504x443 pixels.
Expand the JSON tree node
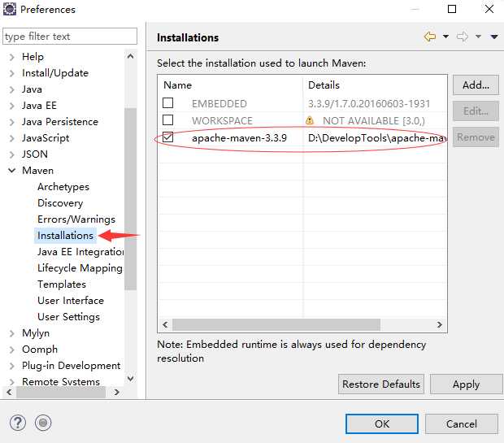coord(11,154)
